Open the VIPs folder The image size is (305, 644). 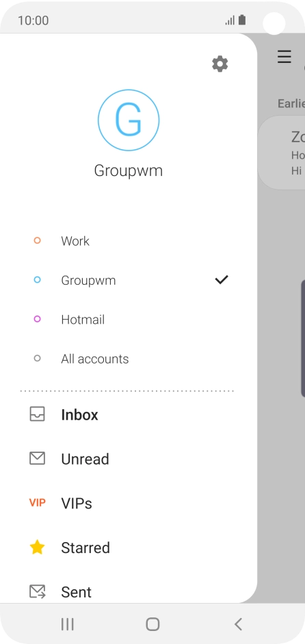(x=129, y=503)
